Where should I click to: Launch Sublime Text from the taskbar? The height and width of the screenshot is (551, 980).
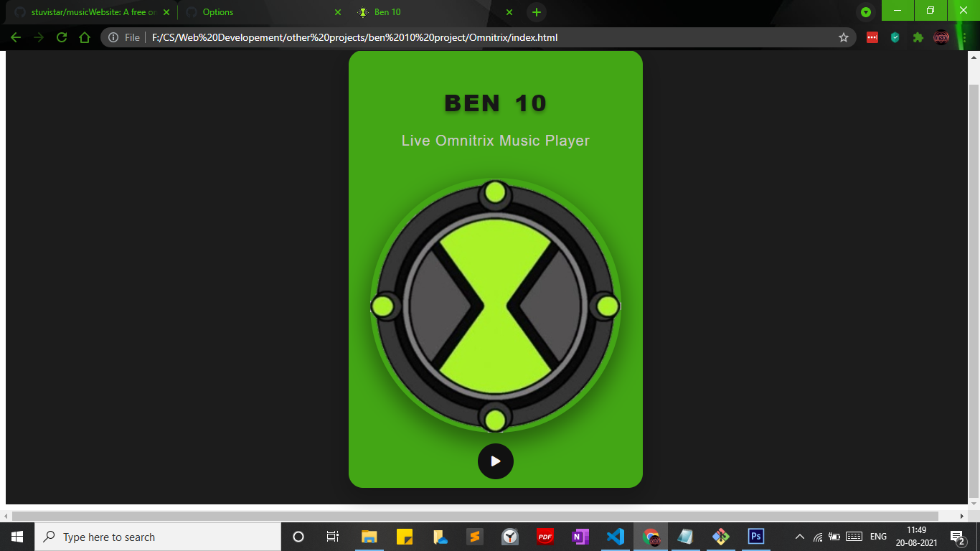coord(475,537)
